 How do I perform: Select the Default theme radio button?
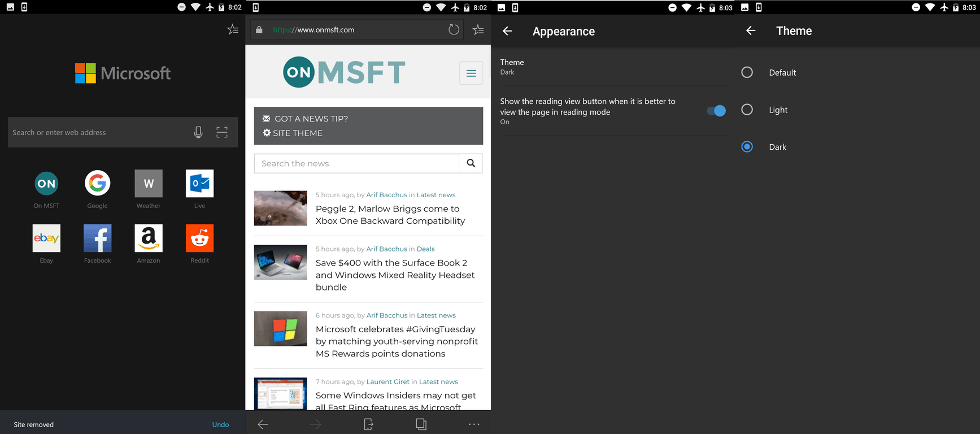pos(747,72)
